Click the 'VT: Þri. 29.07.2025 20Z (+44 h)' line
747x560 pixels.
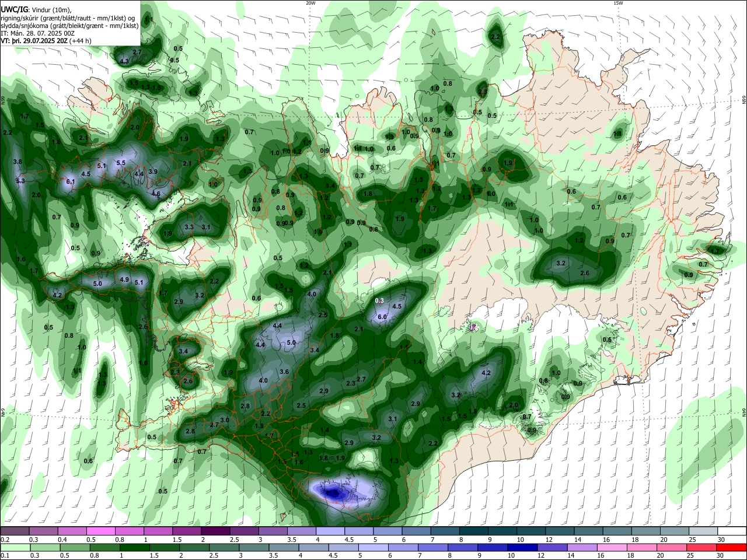[46, 41]
